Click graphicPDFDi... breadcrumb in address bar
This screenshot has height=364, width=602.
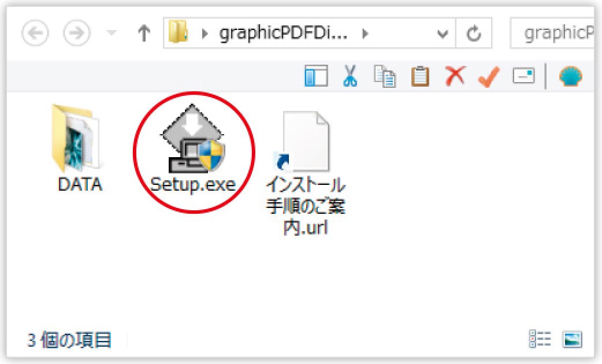coord(283,34)
